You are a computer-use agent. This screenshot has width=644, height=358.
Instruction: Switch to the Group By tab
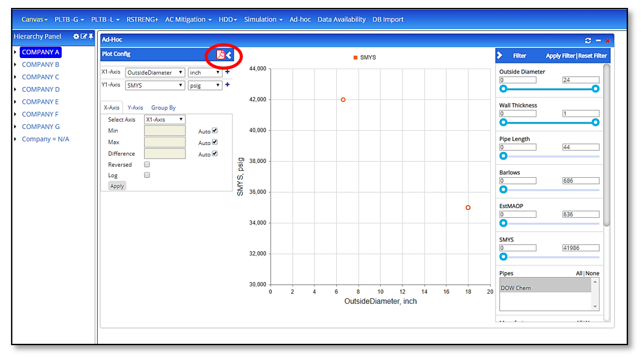[163, 107]
